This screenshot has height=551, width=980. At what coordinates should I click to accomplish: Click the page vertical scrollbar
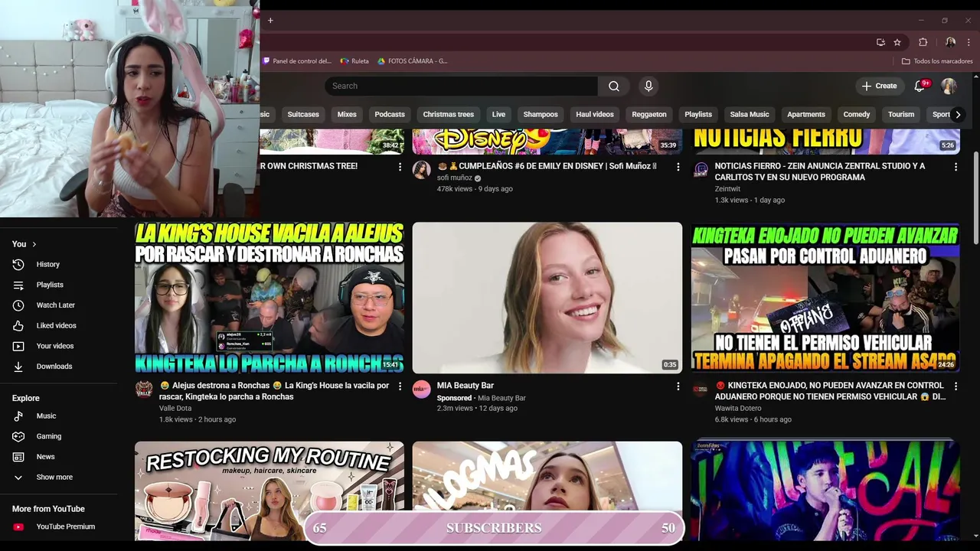click(975, 199)
